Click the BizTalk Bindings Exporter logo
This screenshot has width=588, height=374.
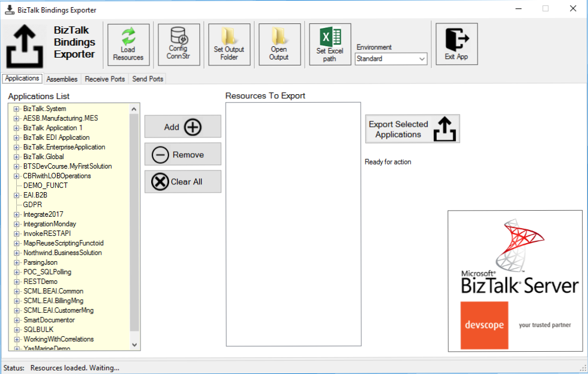tap(25, 46)
